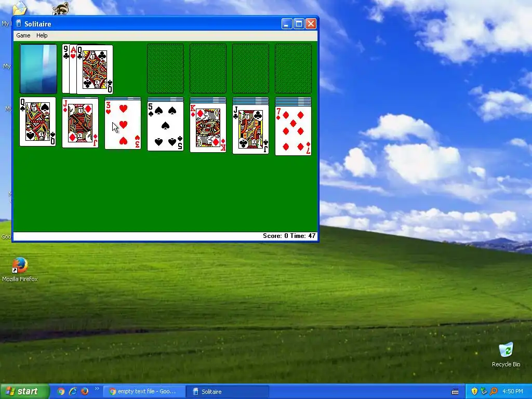The width and height of the screenshot is (532, 399).
Task: Select the 5 of Spades tableau card
Action: point(166,126)
